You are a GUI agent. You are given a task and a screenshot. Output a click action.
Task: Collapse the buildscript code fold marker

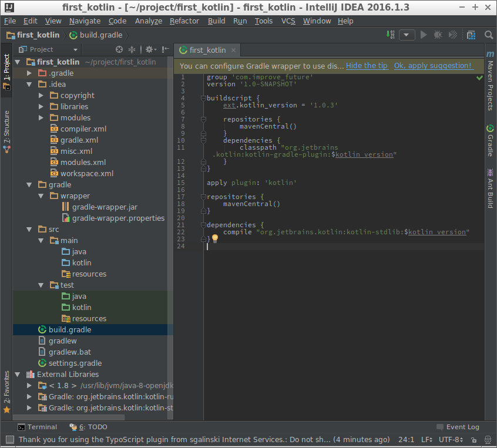pyautogui.click(x=203, y=98)
